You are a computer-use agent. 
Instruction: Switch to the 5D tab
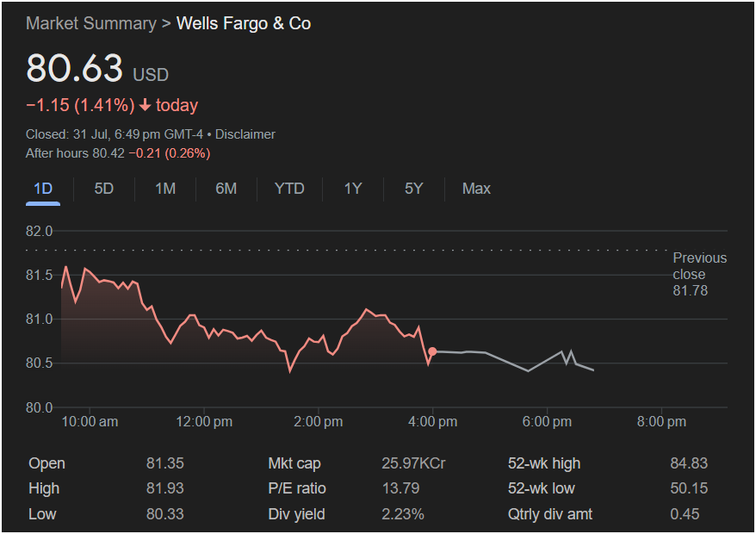(103, 189)
